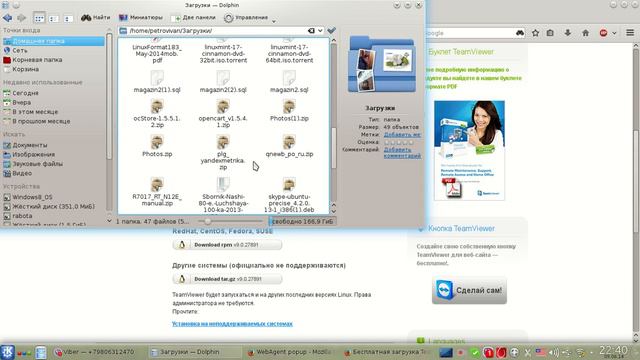Go to browser home page icon
The height and width of the screenshot is (360, 640).
[585, 33]
